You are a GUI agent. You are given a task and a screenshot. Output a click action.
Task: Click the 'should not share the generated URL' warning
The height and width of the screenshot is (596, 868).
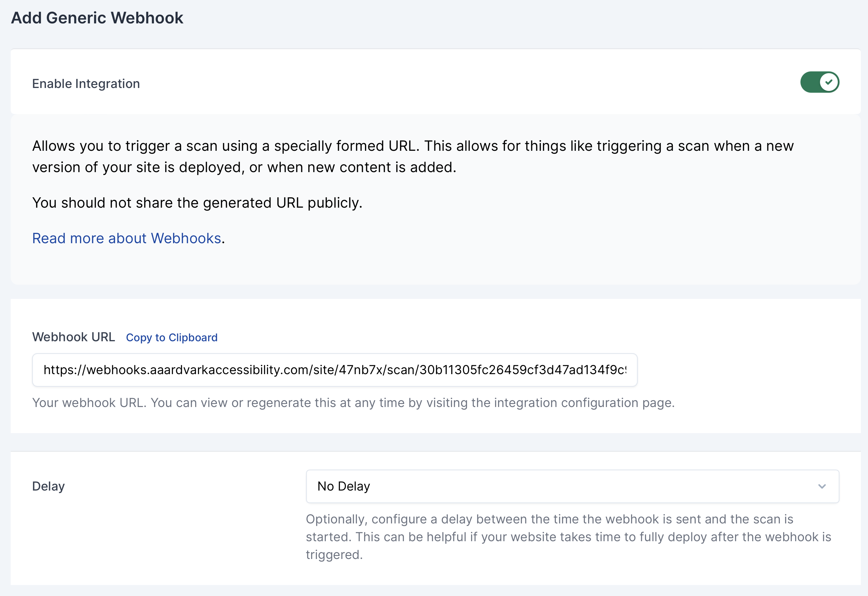pos(197,203)
